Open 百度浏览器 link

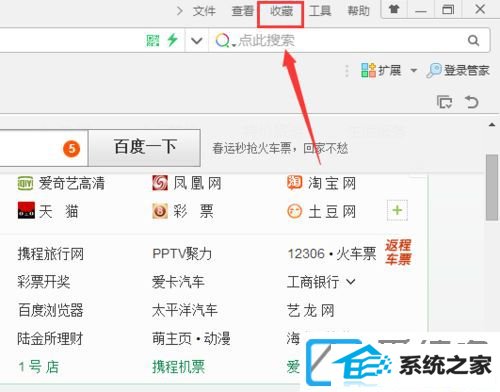pyautogui.click(x=51, y=310)
